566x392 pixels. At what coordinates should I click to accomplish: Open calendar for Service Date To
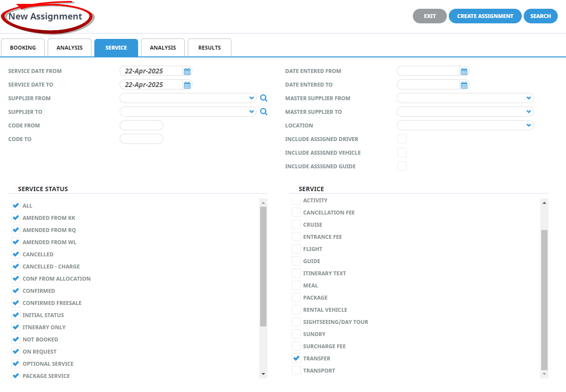point(187,85)
